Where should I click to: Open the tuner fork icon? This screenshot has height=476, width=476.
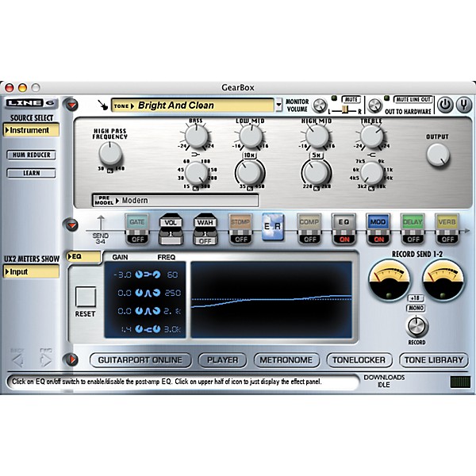(464, 105)
